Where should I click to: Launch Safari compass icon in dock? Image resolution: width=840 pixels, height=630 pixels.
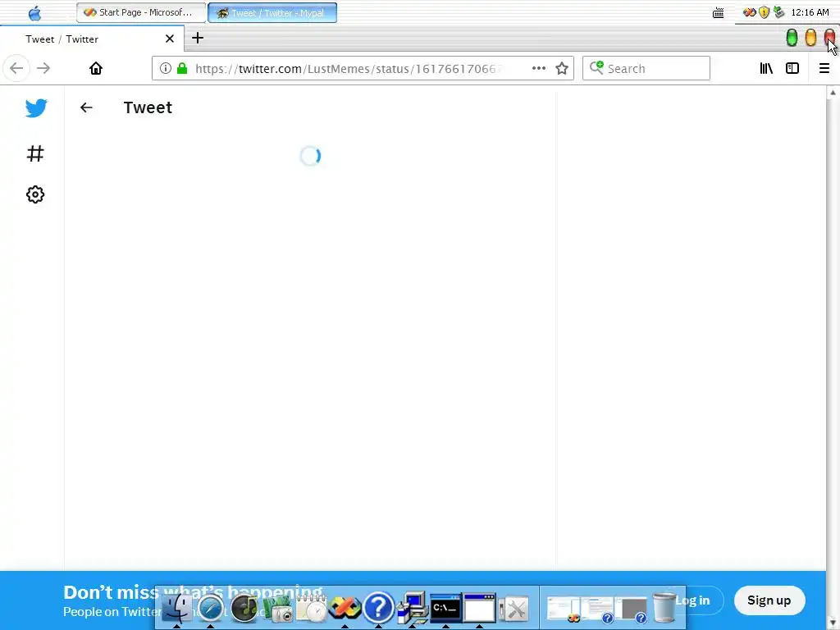point(211,609)
